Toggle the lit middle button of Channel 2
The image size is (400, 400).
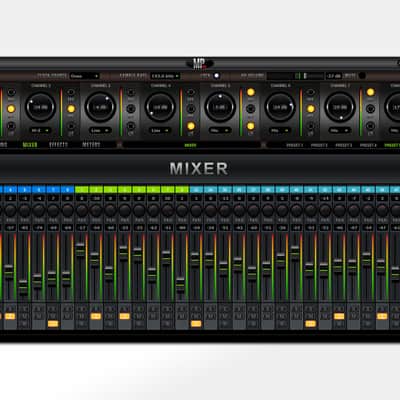point(71,109)
